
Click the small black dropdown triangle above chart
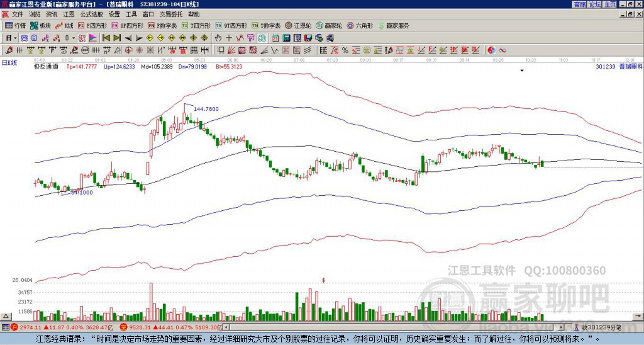click(522, 71)
